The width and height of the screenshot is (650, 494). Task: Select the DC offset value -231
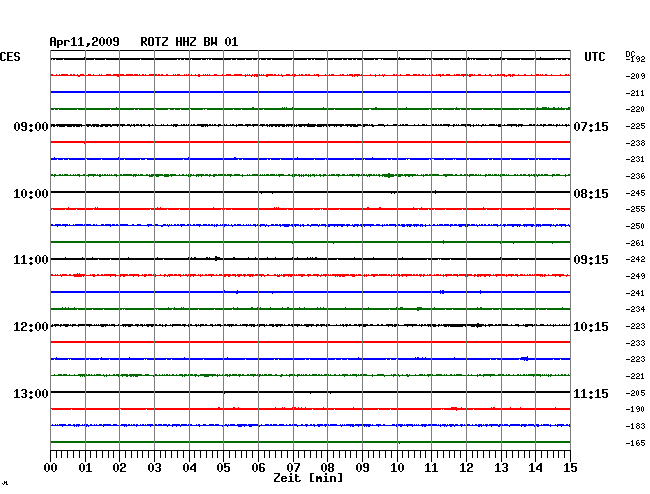(635, 159)
